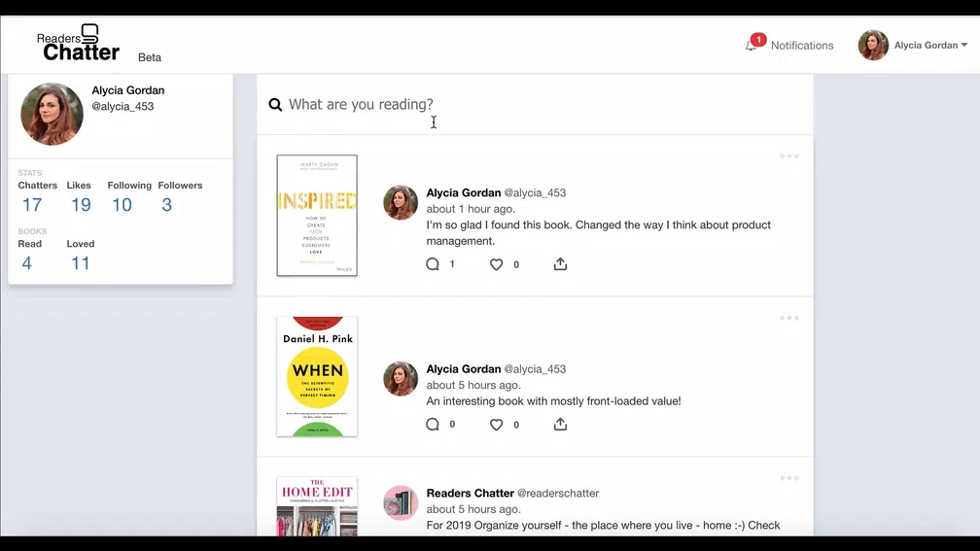980x551 pixels.
Task: Open the Following count 10
Action: point(122,205)
